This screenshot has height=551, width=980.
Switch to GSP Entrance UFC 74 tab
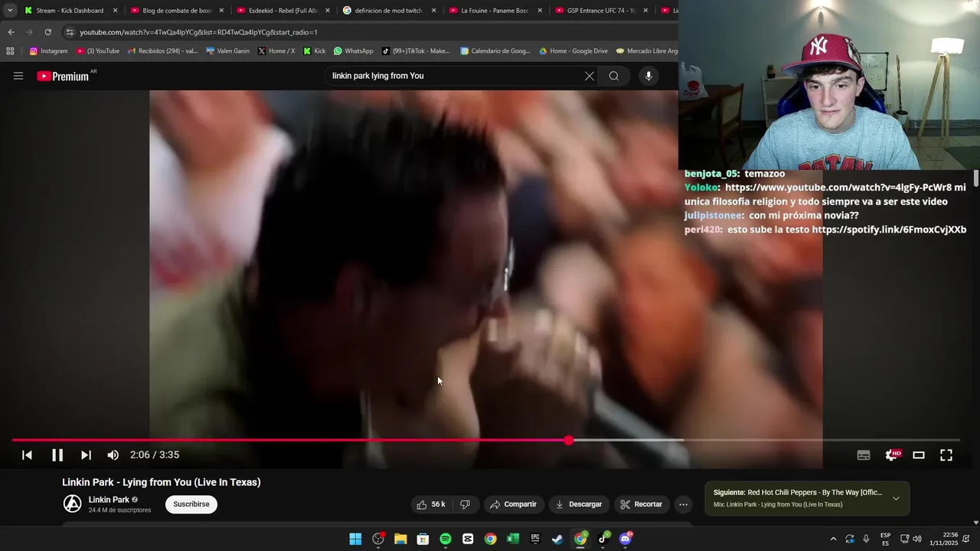tap(599, 11)
